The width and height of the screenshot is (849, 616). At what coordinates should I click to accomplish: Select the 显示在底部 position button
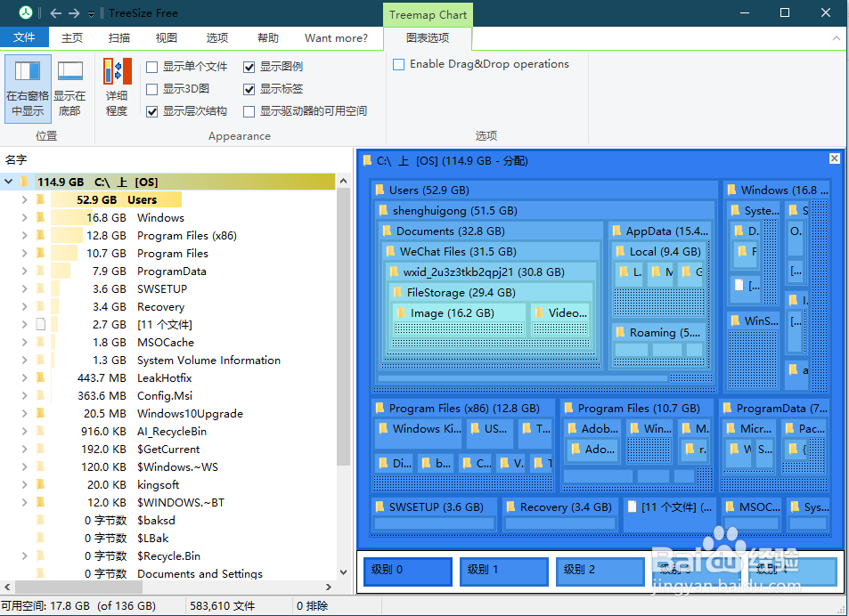pyautogui.click(x=69, y=89)
